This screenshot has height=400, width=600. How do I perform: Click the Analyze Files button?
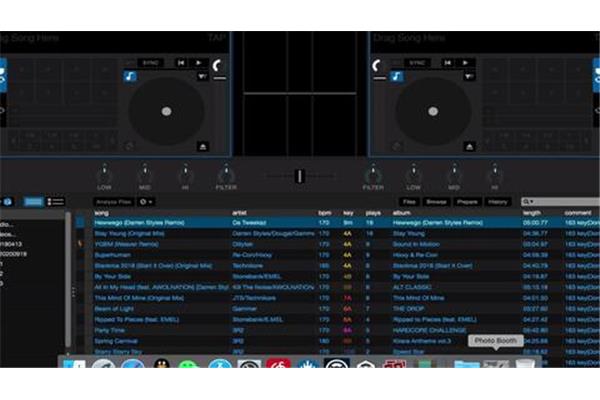[114, 202]
